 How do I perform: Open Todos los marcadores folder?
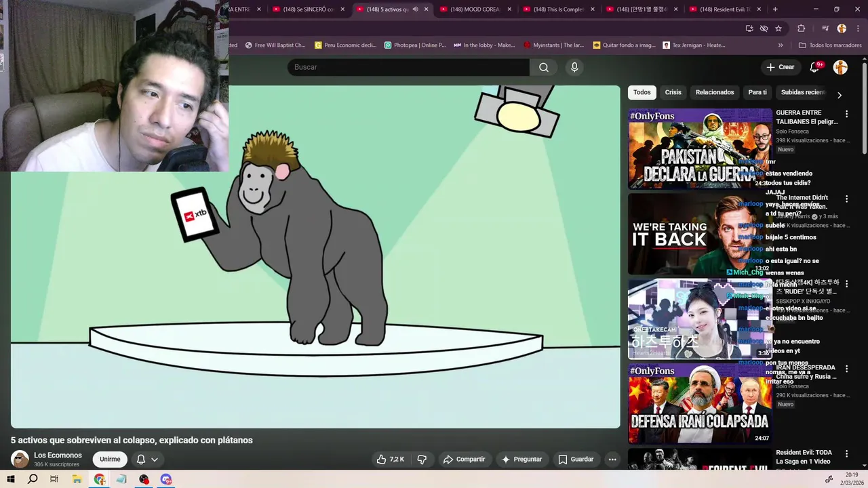pos(830,45)
